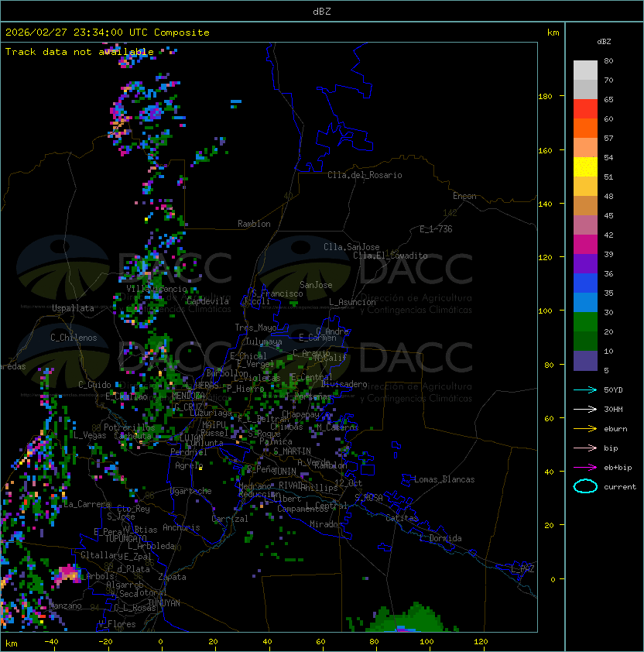Click the 'L_Dormida' place label
Image resolution: width=644 pixels, height=652 pixels.
point(440,538)
